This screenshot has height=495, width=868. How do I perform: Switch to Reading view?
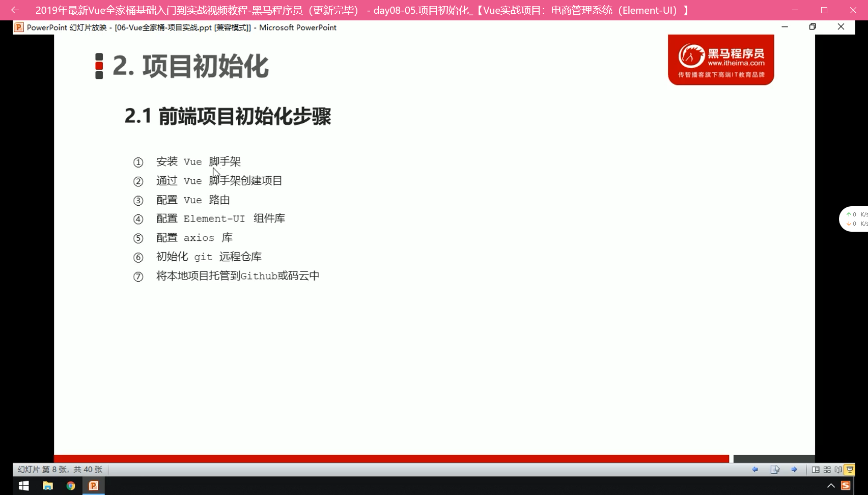(x=838, y=470)
